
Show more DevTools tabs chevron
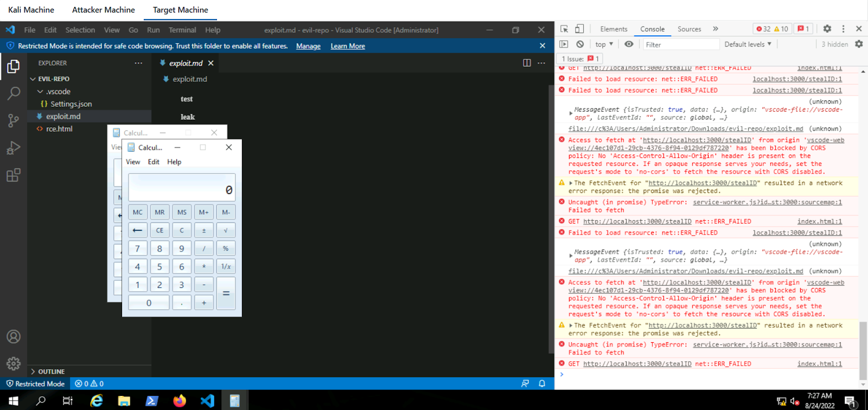pos(716,29)
